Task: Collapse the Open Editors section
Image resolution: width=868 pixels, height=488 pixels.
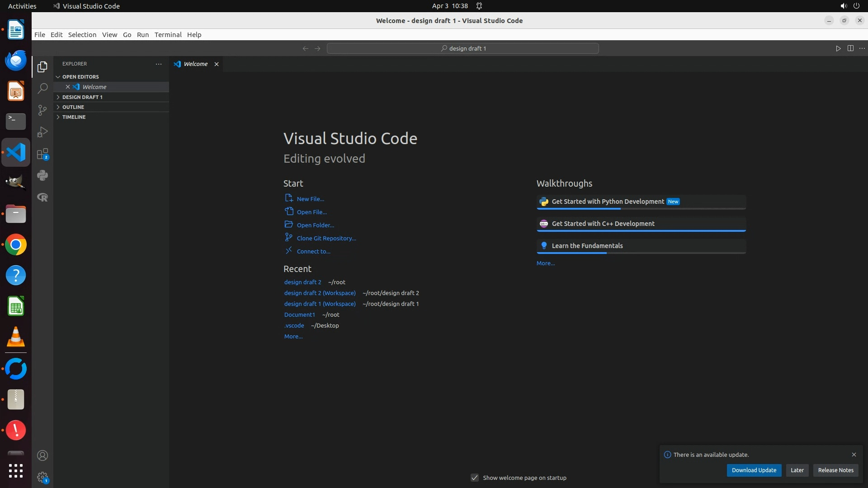Action: coord(80,77)
